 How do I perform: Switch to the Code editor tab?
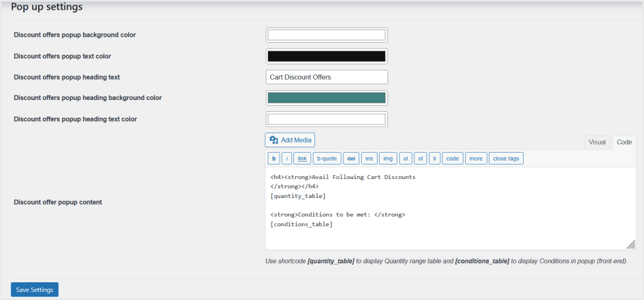coord(624,142)
